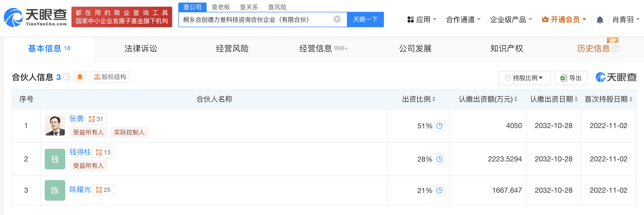Click the notification bell in top navigation

pyautogui.click(x=600, y=20)
